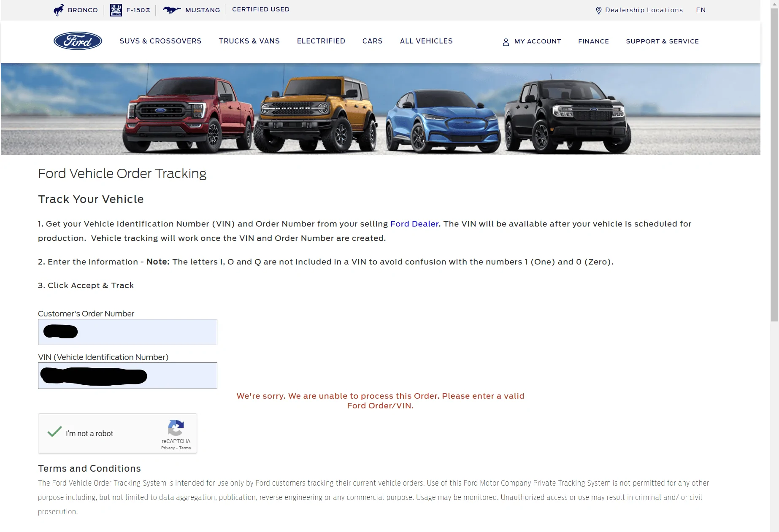Click the VIN input field
779x532 pixels.
[x=127, y=375]
